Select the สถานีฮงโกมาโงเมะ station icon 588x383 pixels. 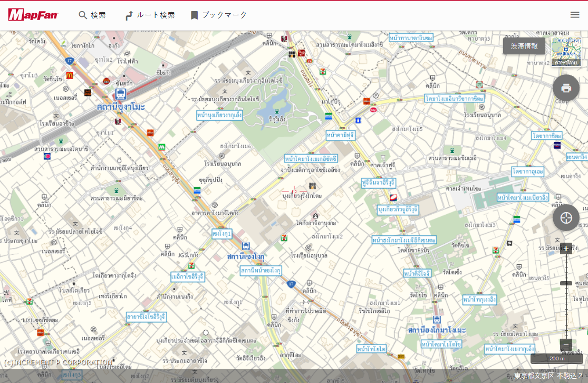pyautogui.click(x=437, y=320)
